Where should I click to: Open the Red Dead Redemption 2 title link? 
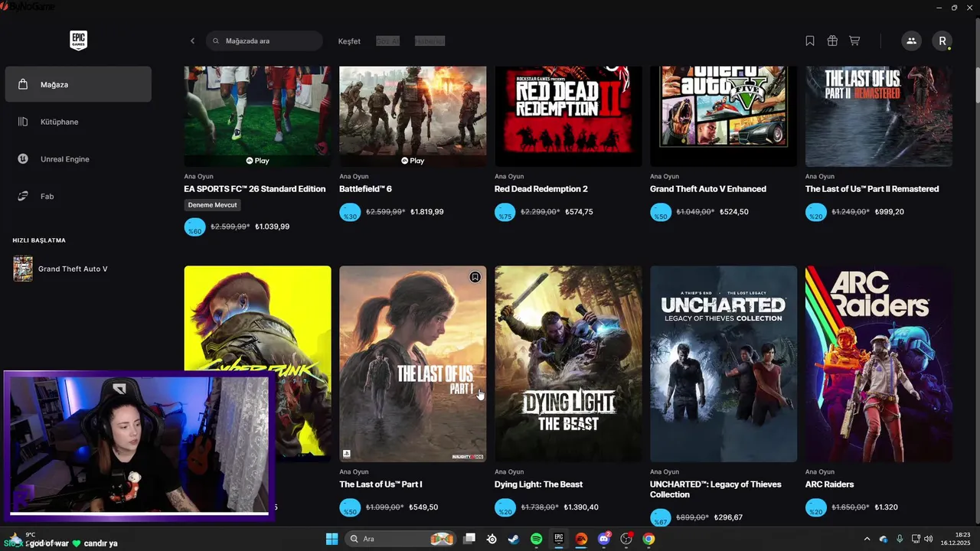[x=541, y=189]
